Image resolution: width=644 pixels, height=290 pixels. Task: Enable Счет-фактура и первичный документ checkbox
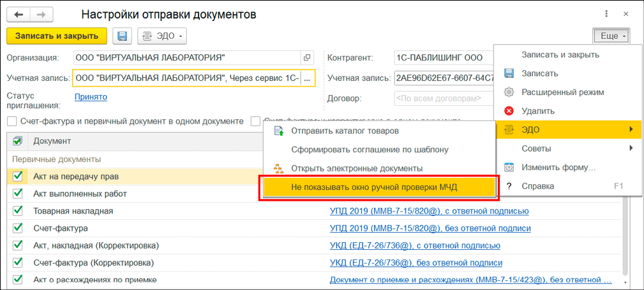click(x=12, y=121)
